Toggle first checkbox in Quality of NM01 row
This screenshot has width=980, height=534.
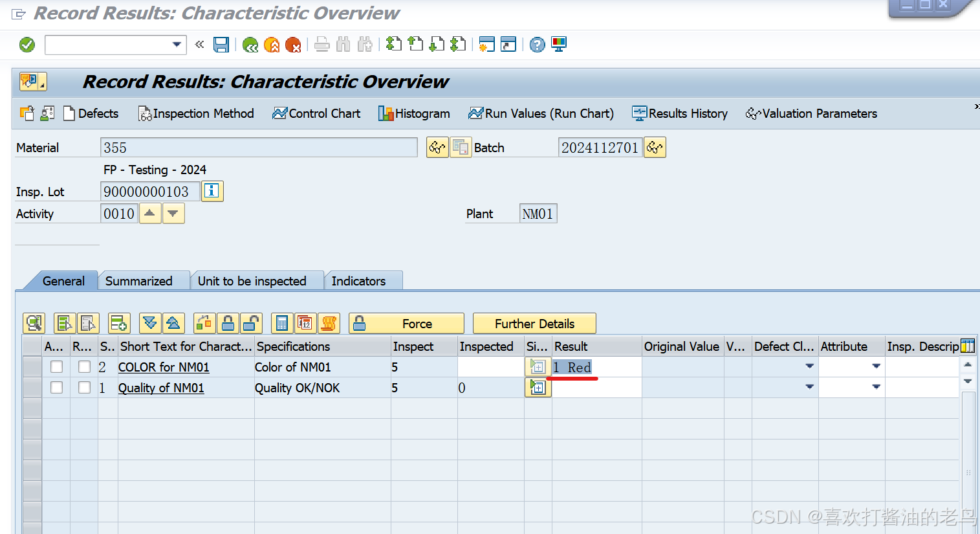point(57,388)
